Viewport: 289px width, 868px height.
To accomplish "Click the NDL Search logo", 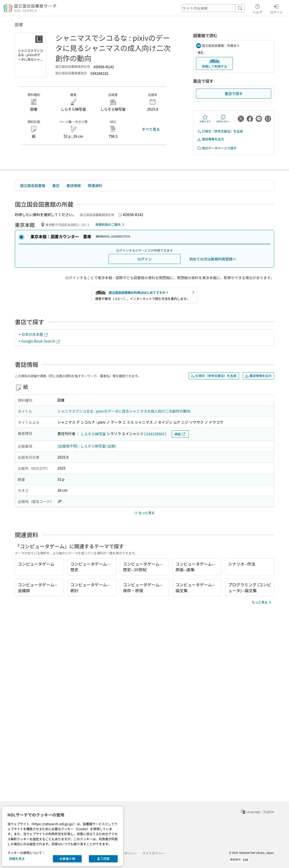I will tap(30, 8).
